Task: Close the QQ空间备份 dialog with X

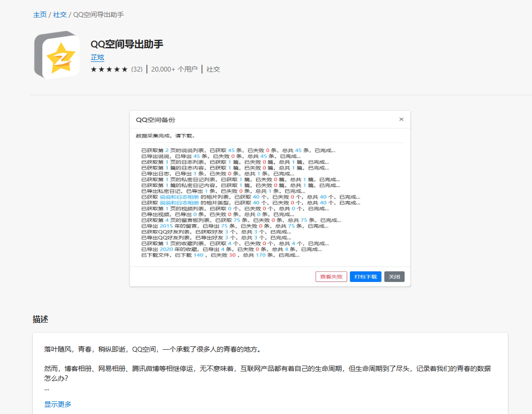Action: point(401,119)
